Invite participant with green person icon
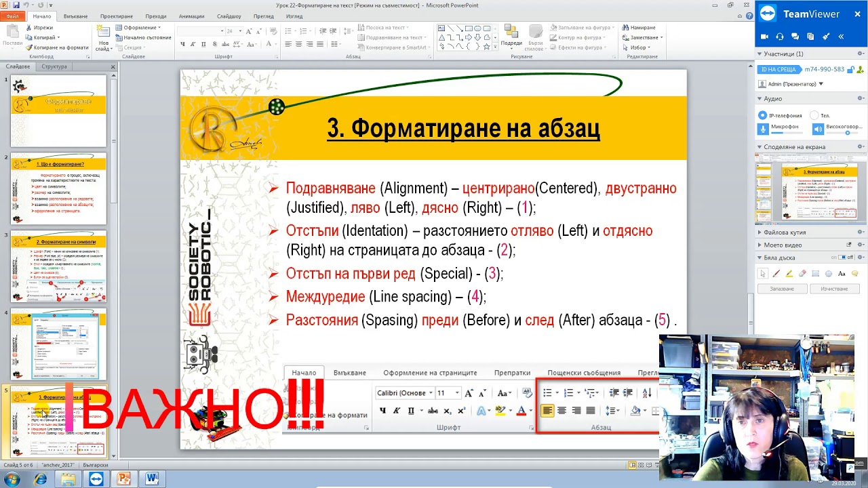868x488 pixels. coord(861,69)
